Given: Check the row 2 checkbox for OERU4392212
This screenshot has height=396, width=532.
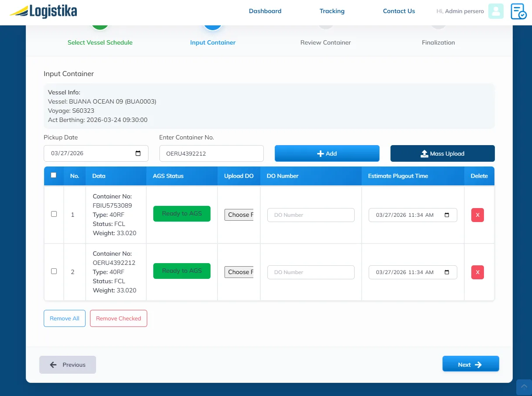Looking at the screenshot, I should pyautogui.click(x=54, y=271).
